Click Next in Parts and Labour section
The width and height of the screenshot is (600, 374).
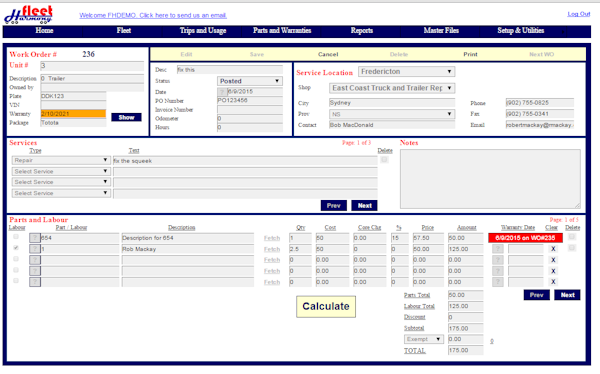567,295
